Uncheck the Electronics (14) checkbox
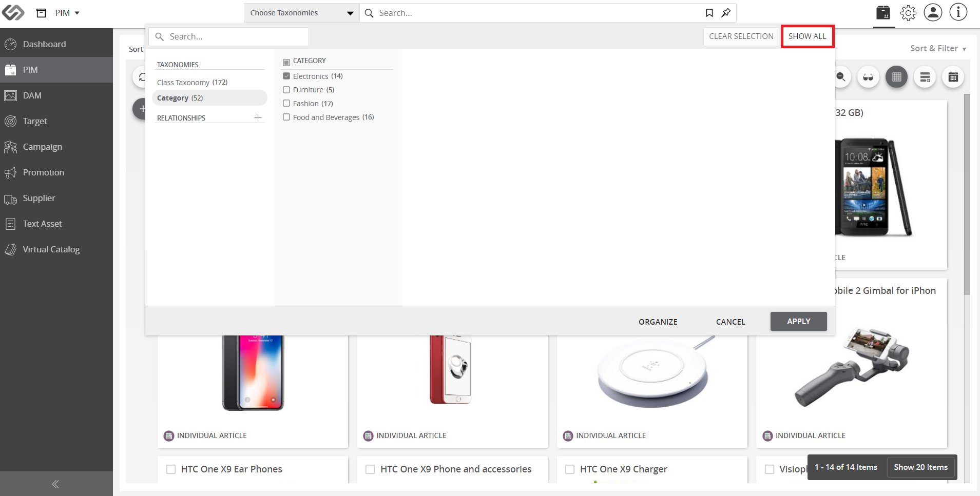The width and height of the screenshot is (980, 496). [x=286, y=76]
